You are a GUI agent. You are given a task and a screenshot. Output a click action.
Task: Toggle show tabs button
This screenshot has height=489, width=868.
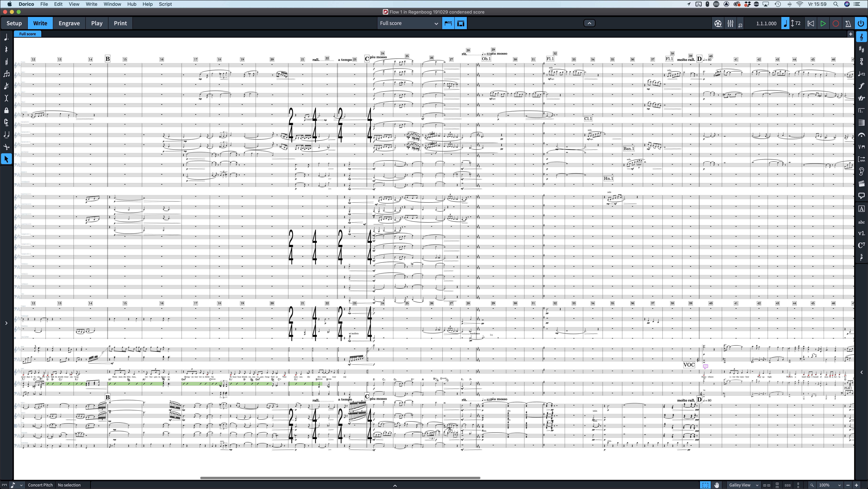pyautogui.click(x=448, y=23)
